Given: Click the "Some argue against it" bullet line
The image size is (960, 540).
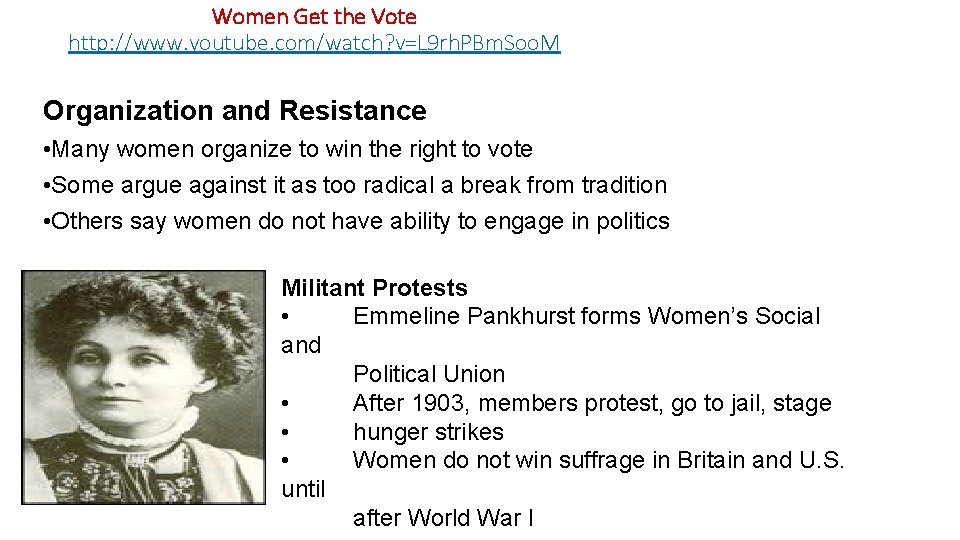Looking at the screenshot, I should coord(355,185).
